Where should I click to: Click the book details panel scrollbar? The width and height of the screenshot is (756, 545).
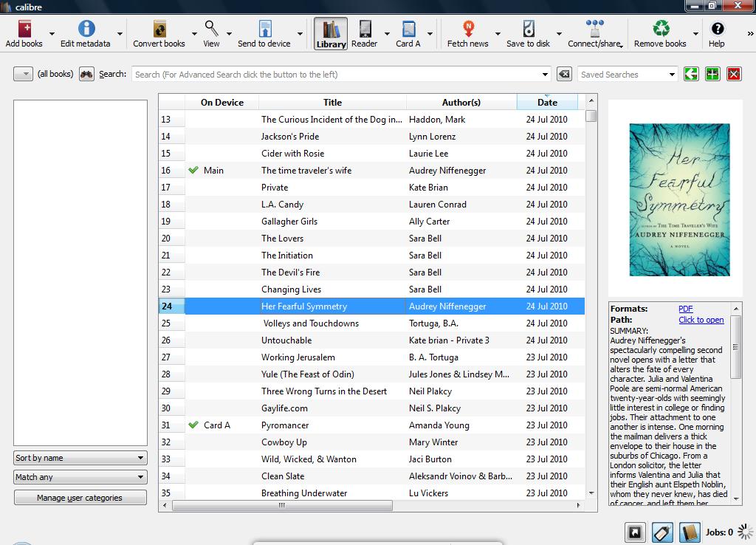(735, 347)
